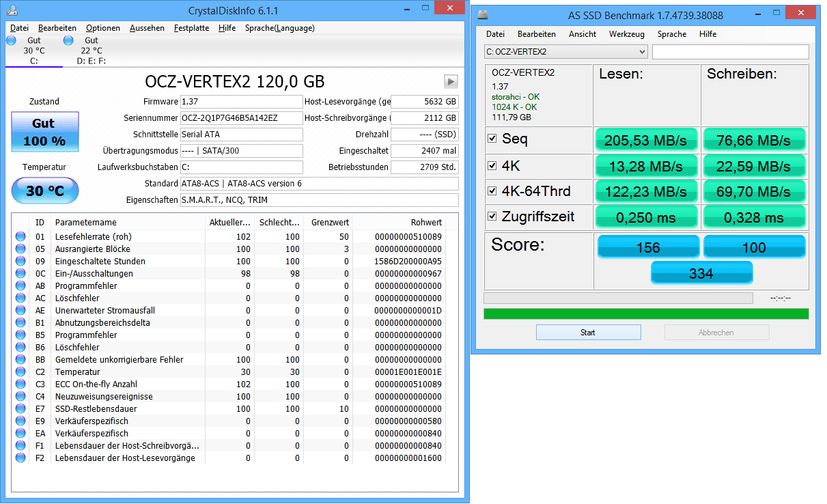
Task: Click the Betriebsstunden value 2709 Std.
Action: [x=424, y=167]
